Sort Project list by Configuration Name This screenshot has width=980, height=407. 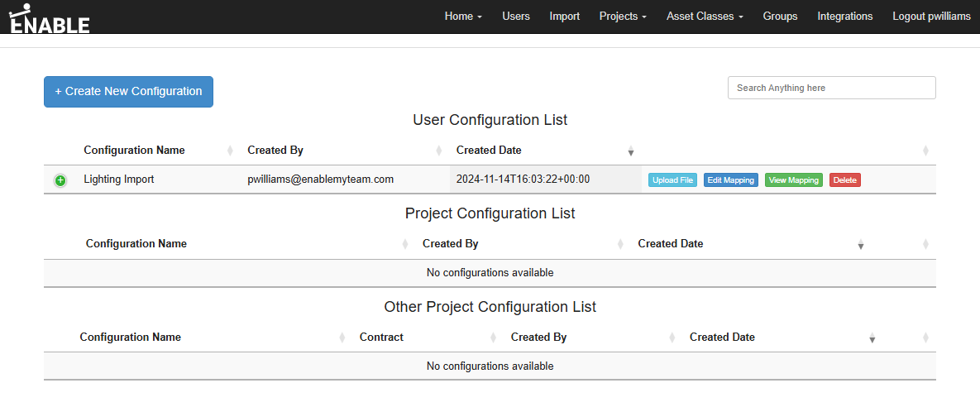point(136,244)
